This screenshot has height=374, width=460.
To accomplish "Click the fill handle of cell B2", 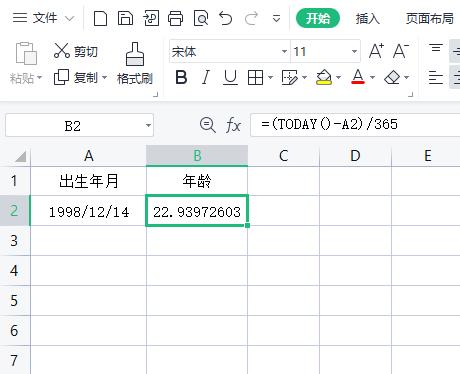I will click(x=247, y=226).
